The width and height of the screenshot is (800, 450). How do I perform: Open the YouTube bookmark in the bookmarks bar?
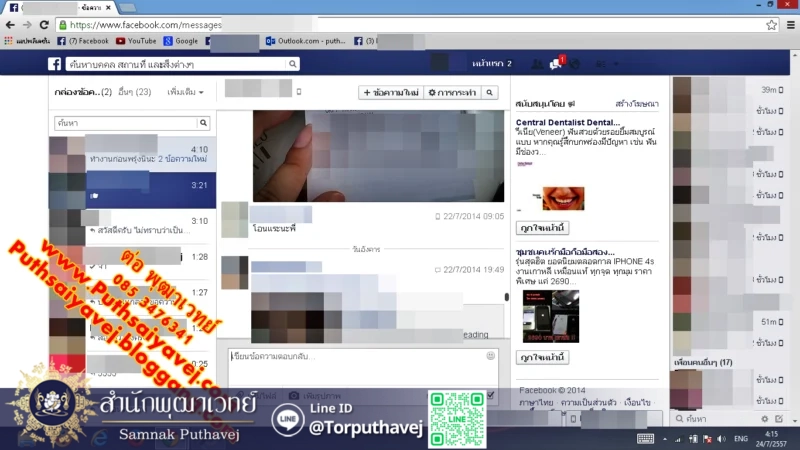pyautogui.click(x=136, y=41)
